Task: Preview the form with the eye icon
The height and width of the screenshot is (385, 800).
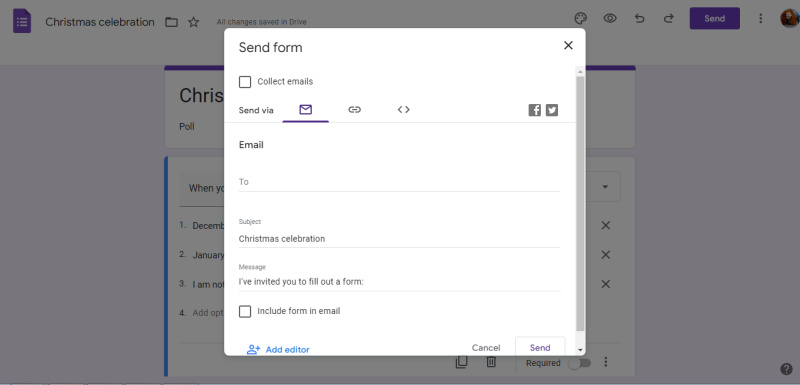Action: [610, 18]
